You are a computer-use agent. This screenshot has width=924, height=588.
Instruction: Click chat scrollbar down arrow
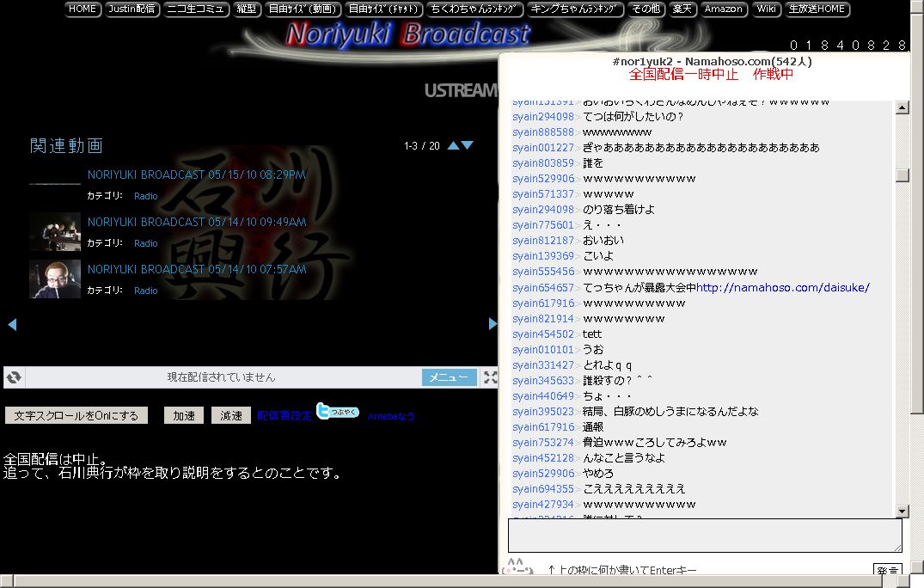[x=903, y=511]
